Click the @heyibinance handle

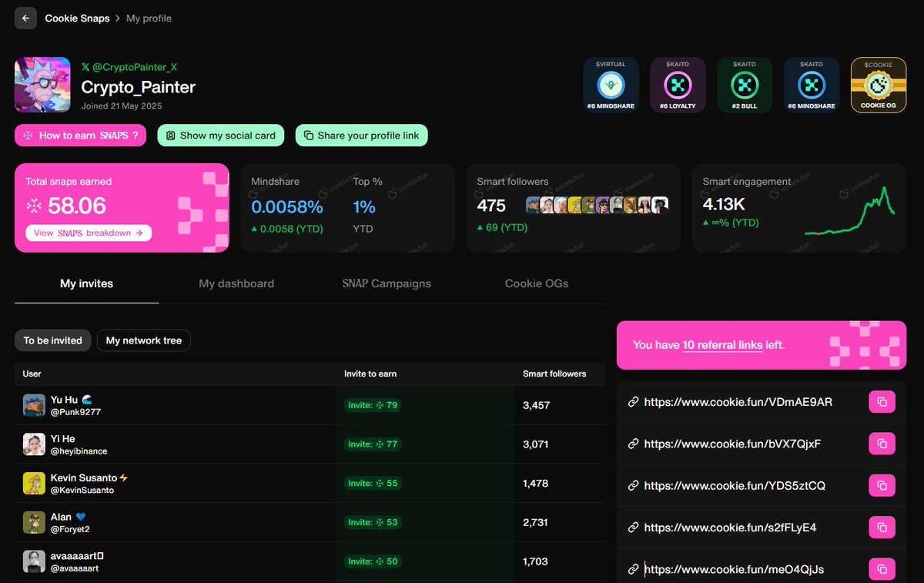79,451
